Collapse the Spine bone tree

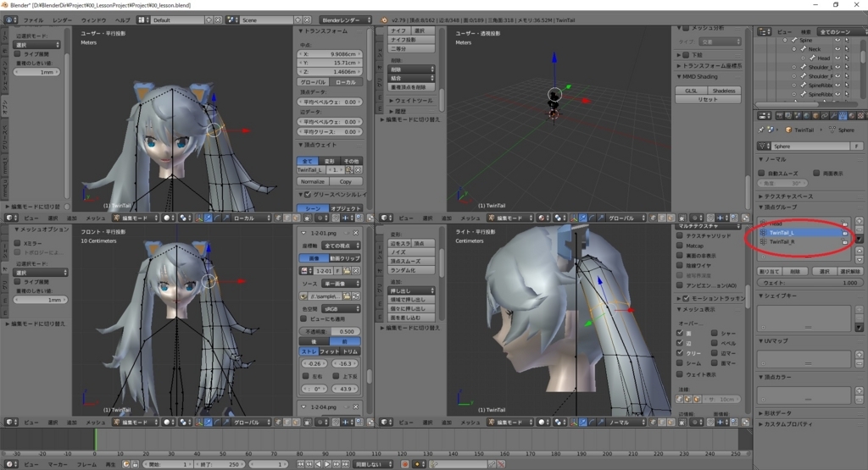pyautogui.click(x=785, y=41)
